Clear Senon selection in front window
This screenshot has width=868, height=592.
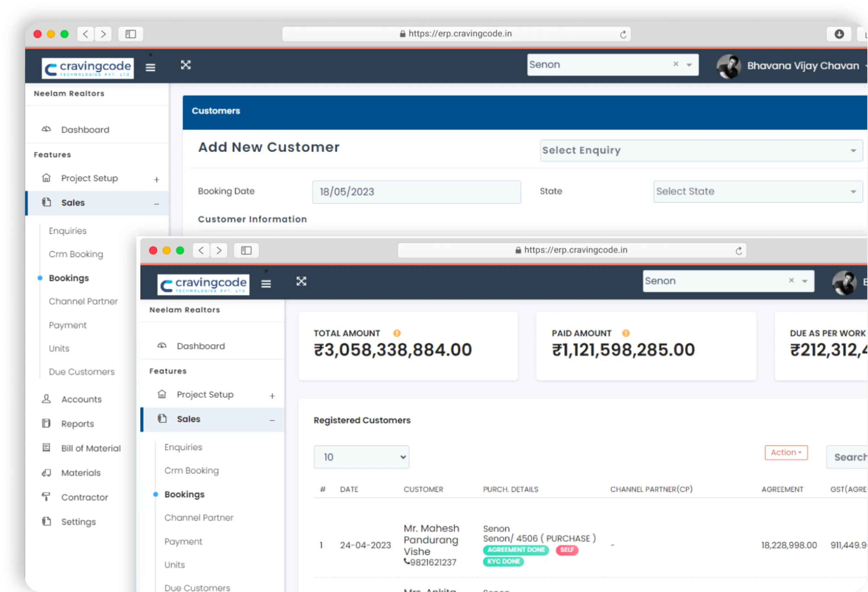point(791,280)
